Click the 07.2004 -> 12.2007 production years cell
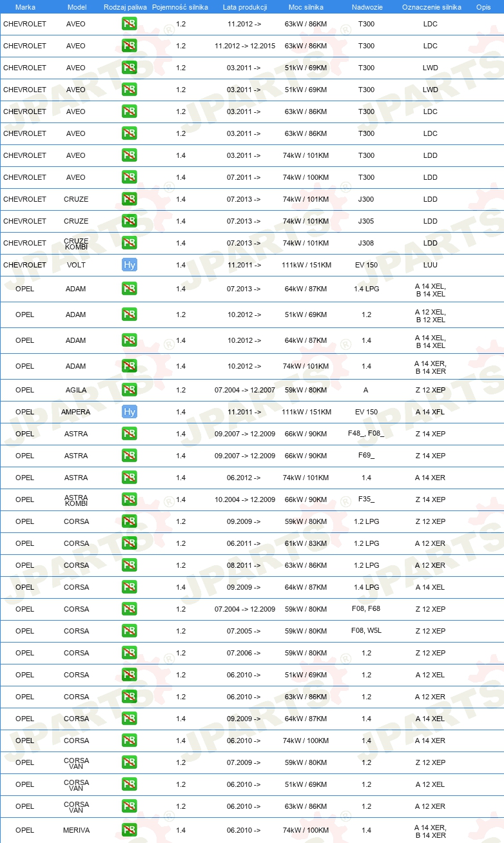This screenshot has width=504, height=843. (245, 390)
